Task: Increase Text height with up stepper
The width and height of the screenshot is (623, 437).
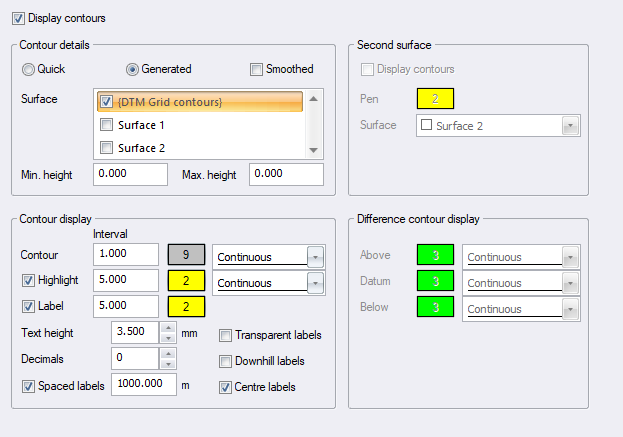Action: tap(168, 327)
